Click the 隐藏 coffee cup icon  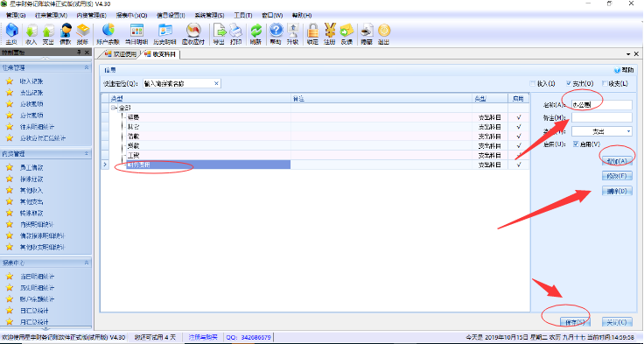(x=367, y=34)
